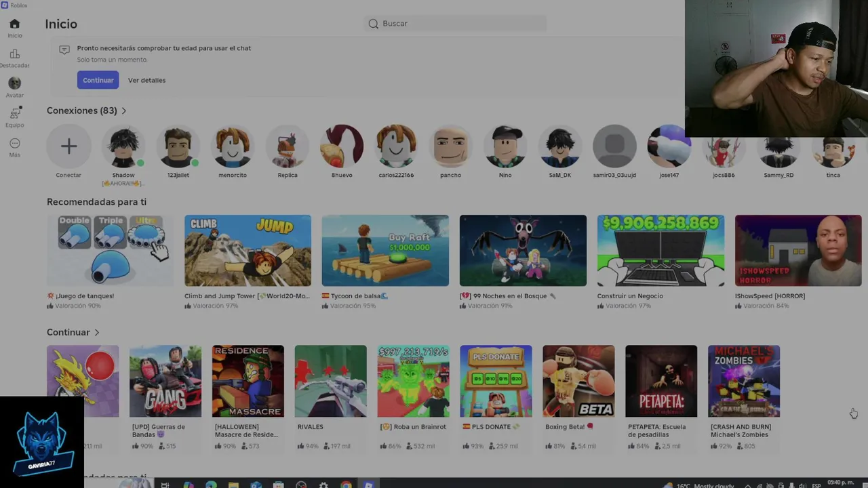This screenshot has height=488, width=868.
Task: Click the IShowSpeed [HORROR] title text
Action: 770,296
